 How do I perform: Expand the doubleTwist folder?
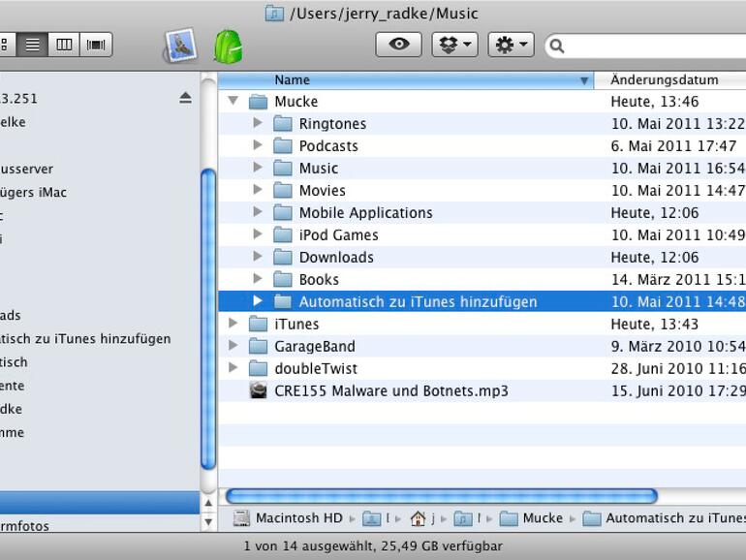click(x=233, y=368)
